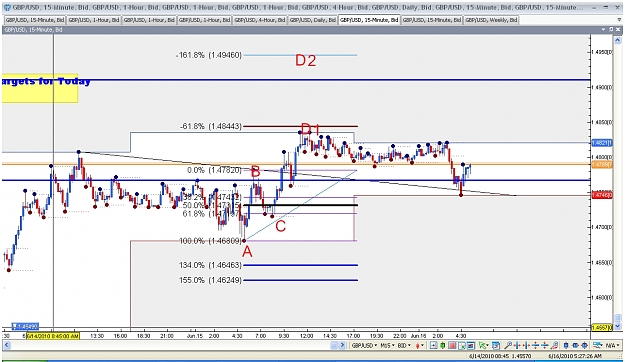
Task: Click the '-161.8% (1.49460)' Fibonacci label
Action: [x=208, y=55]
